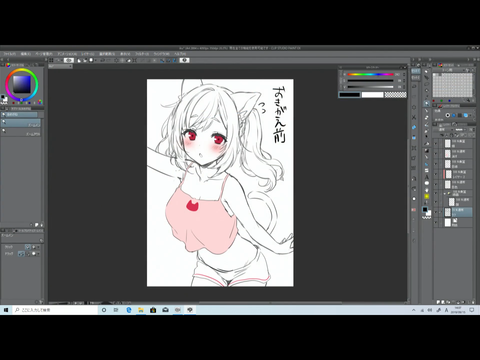Select black main color swatch in slider panel
The width and height of the screenshot is (480, 360).
point(349,95)
